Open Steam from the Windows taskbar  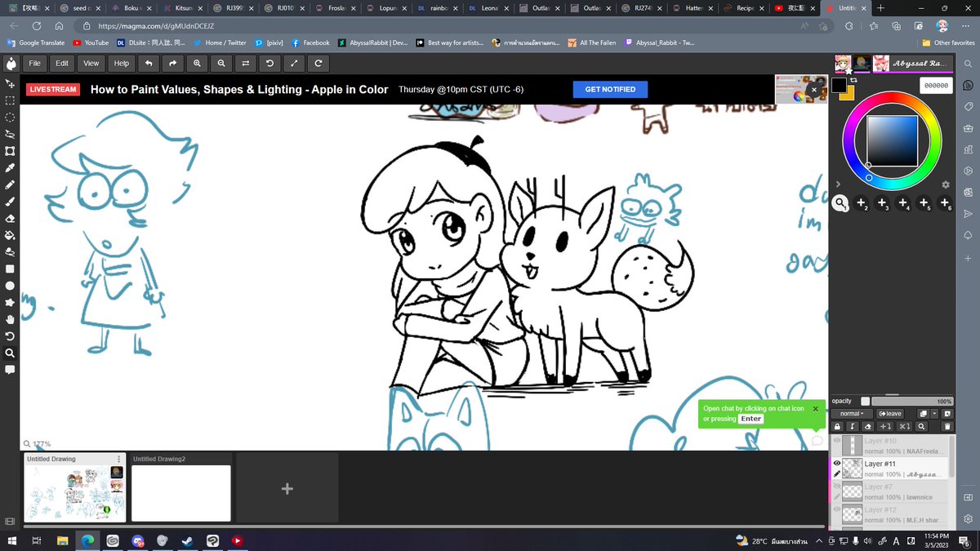click(x=186, y=540)
